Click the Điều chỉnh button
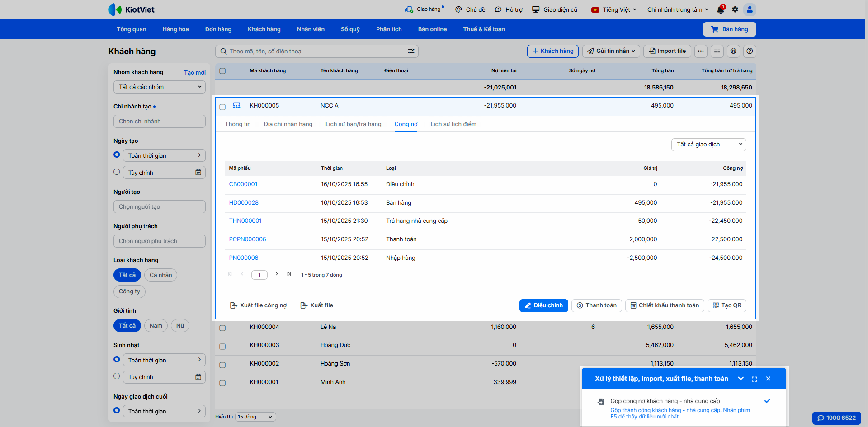The width and height of the screenshot is (868, 427). [x=543, y=305]
